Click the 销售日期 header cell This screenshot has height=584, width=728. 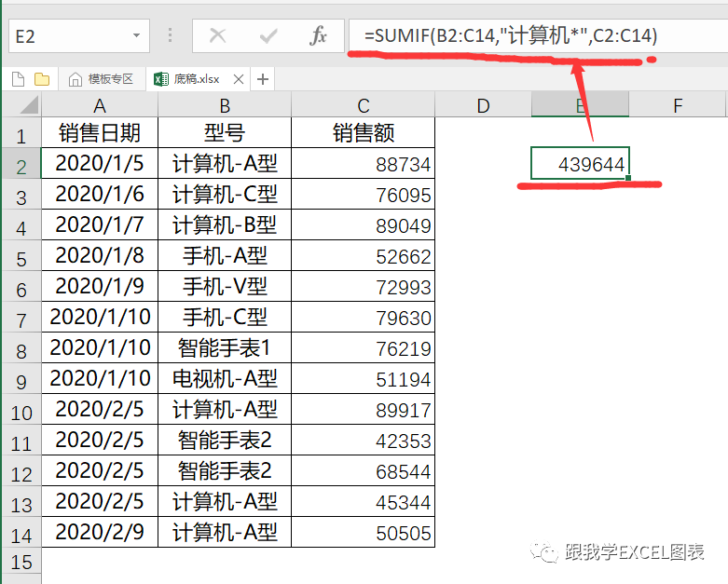click(100, 132)
